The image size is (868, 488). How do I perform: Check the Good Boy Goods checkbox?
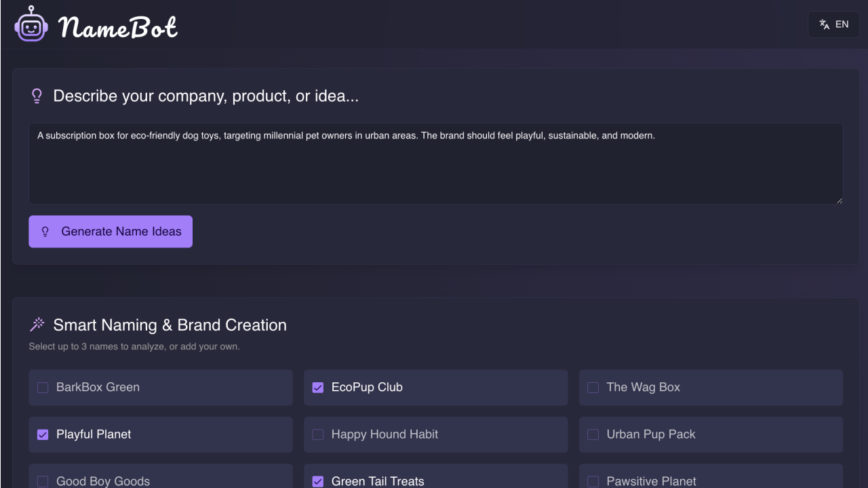coord(43,481)
